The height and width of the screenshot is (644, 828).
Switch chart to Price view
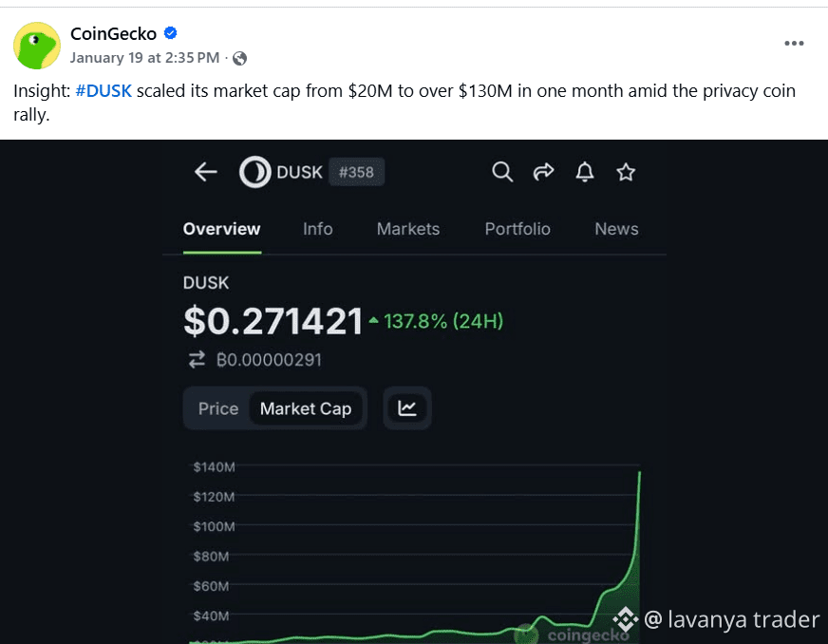[218, 408]
